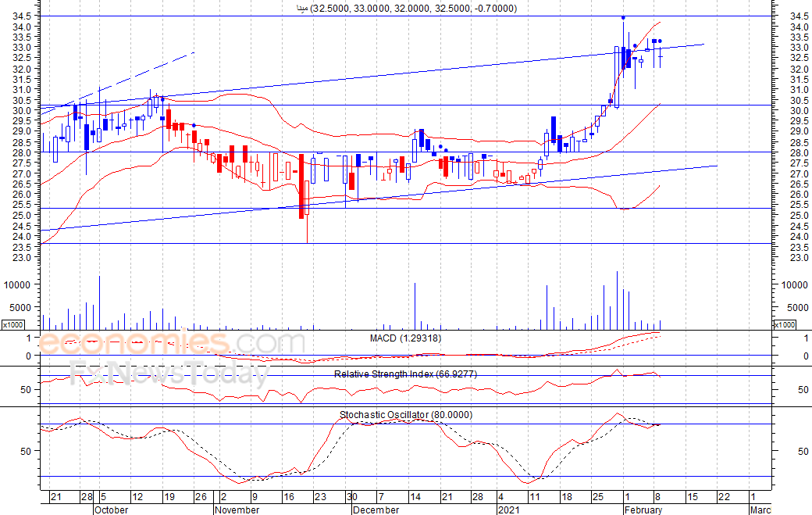This screenshot has height=515, width=812.
Task: Click the 2021 year label on time axis
Action: pyautogui.click(x=509, y=510)
